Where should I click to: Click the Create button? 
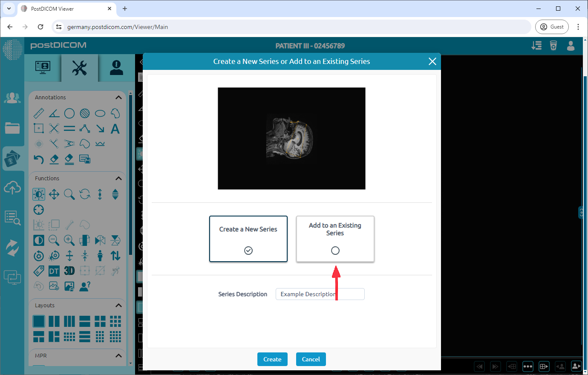point(272,359)
